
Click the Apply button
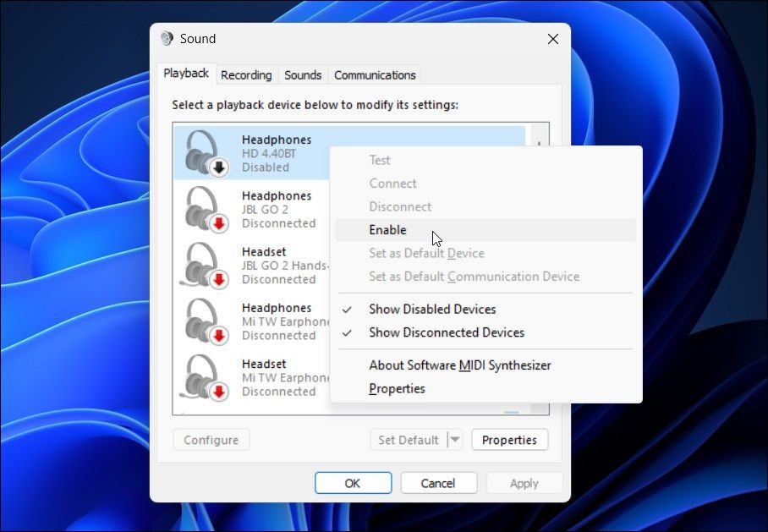pyautogui.click(x=524, y=482)
